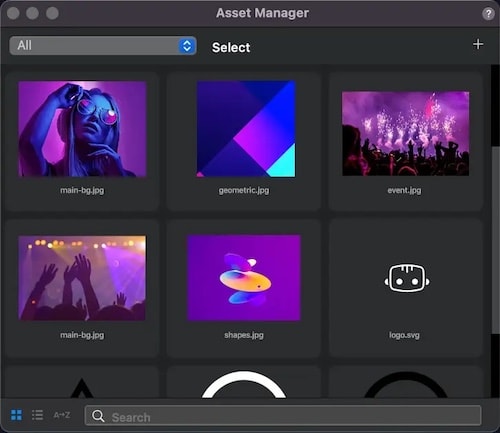Screen dimensions: 500x433
Task: Select the black triangle asset thumbnail
Action: (82, 387)
